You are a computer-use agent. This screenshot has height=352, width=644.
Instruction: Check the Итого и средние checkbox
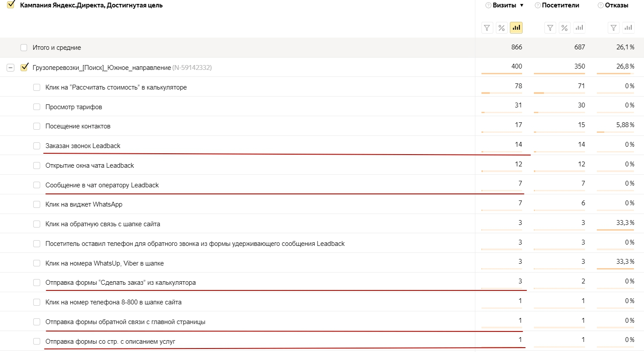pyautogui.click(x=24, y=48)
